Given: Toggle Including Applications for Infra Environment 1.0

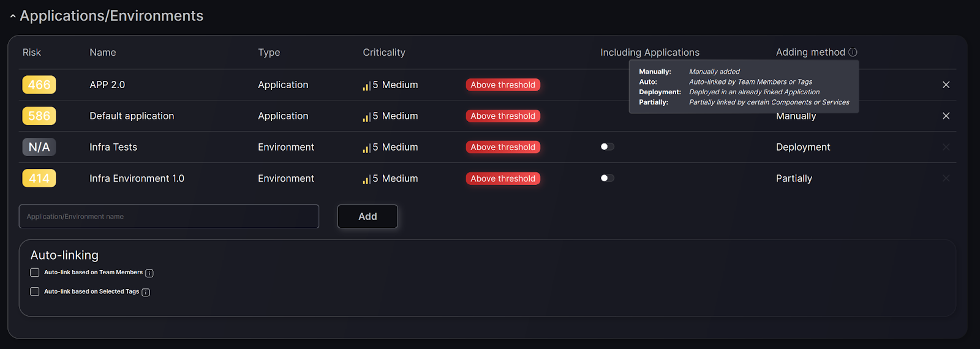Looking at the screenshot, I should pyautogui.click(x=608, y=178).
